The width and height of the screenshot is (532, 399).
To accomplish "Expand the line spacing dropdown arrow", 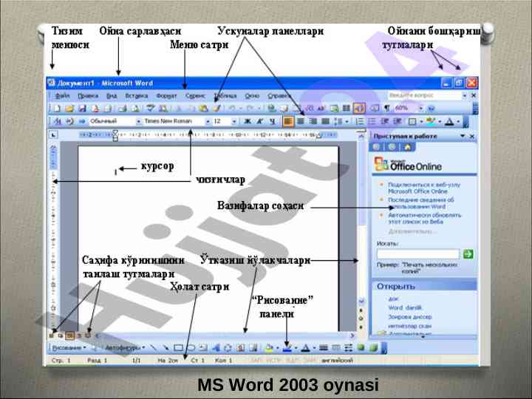I will 347,121.
